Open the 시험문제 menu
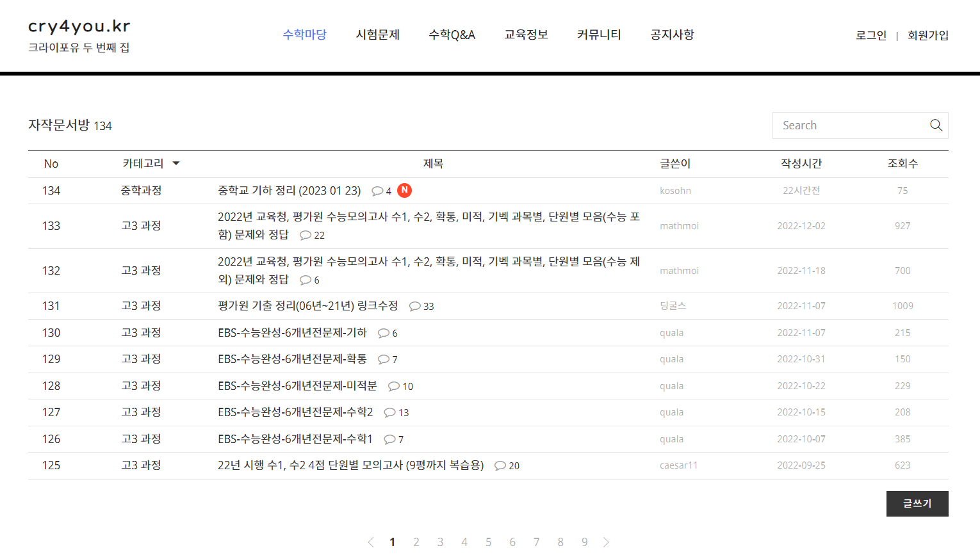980x555 pixels. tap(378, 35)
